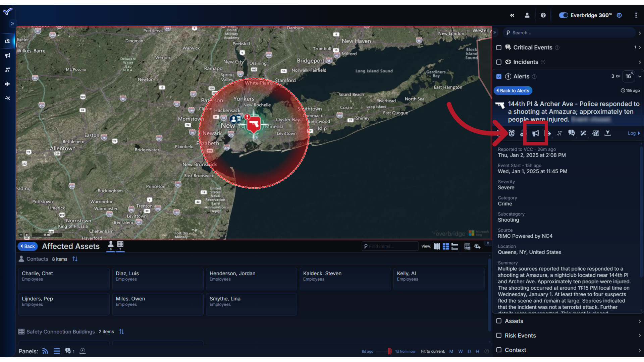
Task: Expand the Incidents section chevron
Action: tap(640, 62)
